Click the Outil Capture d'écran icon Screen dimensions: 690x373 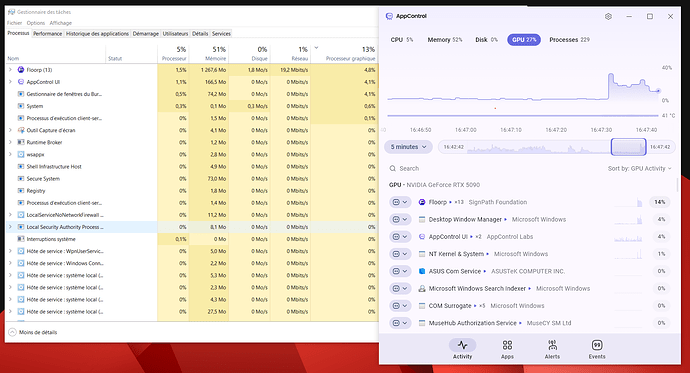21,130
